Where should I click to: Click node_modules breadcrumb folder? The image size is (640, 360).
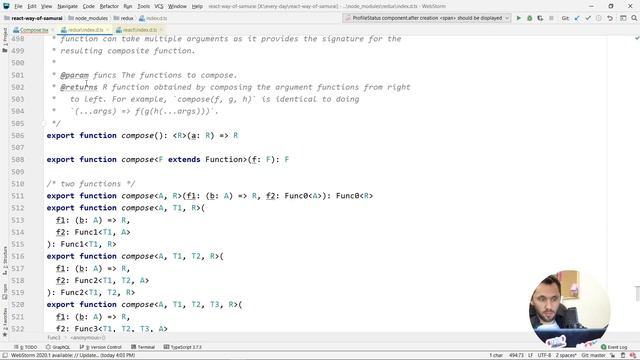[x=88, y=18]
